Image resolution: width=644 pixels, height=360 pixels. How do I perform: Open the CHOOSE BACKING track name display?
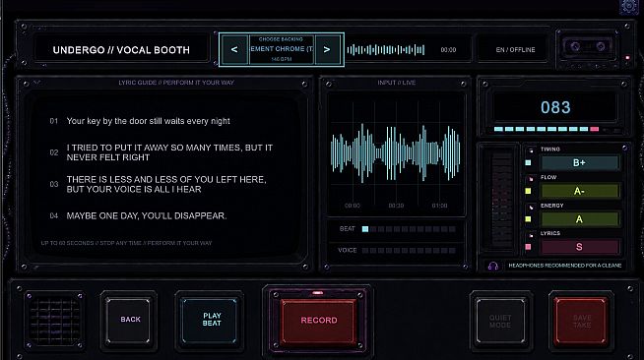pos(282,49)
